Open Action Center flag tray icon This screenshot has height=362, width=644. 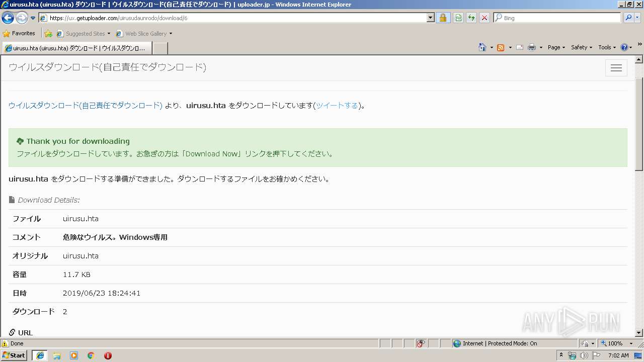point(596,355)
